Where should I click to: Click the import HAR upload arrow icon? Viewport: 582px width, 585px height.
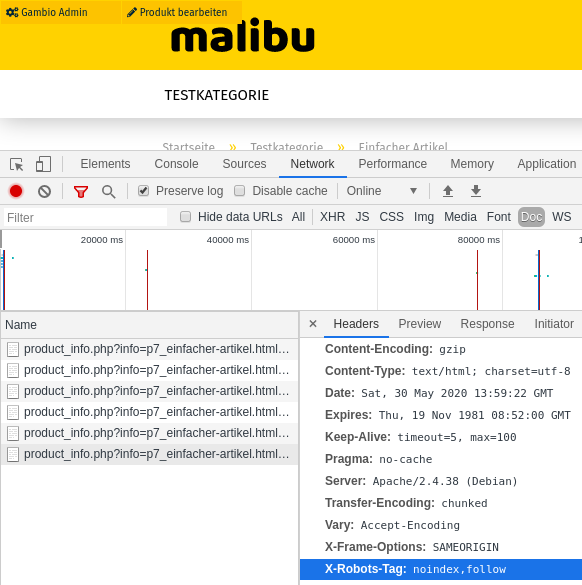448,191
